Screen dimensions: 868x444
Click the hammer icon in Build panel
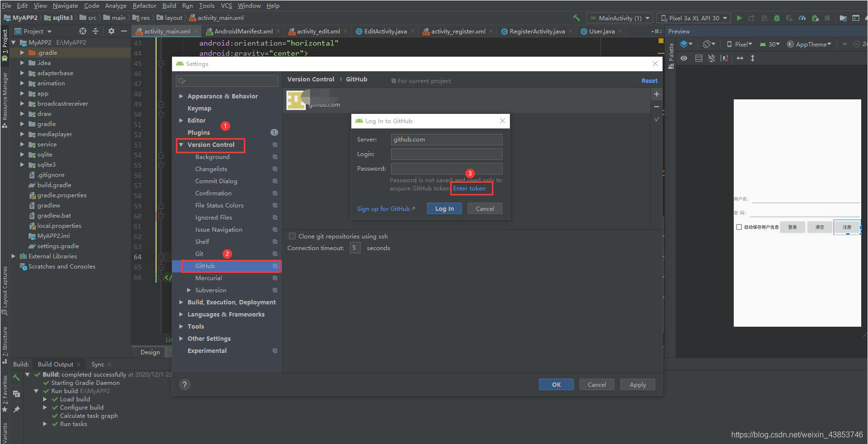point(16,377)
